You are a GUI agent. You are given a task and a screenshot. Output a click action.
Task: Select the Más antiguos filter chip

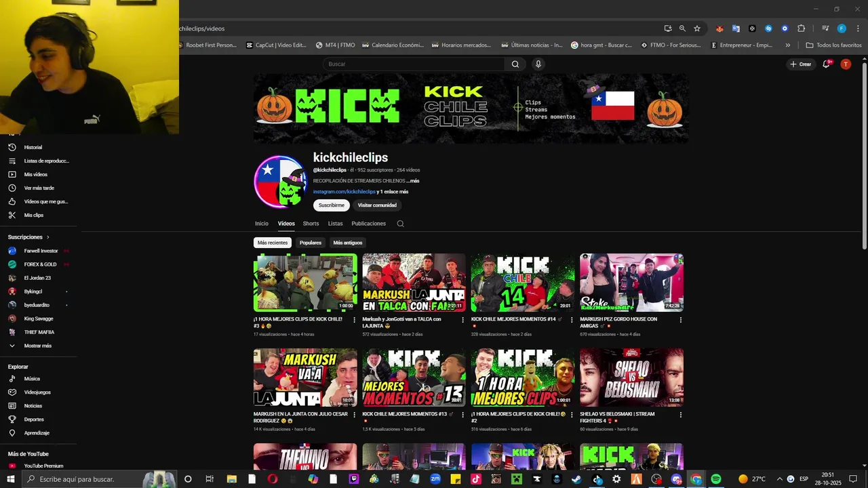point(348,243)
